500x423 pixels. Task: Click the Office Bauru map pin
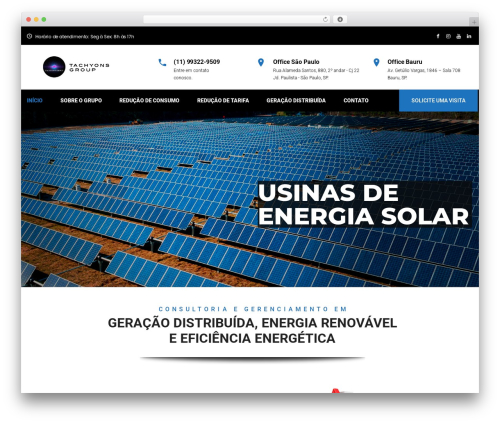[376, 62]
